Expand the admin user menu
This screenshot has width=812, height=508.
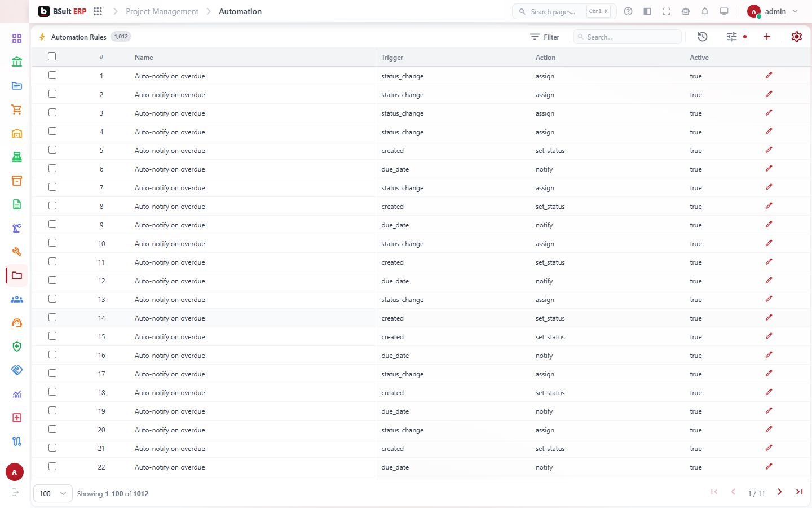(773, 11)
